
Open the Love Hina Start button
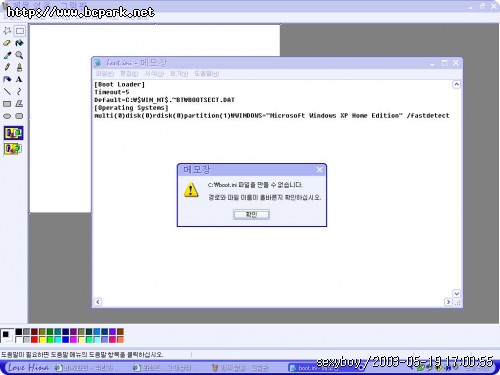(x=28, y=368)
